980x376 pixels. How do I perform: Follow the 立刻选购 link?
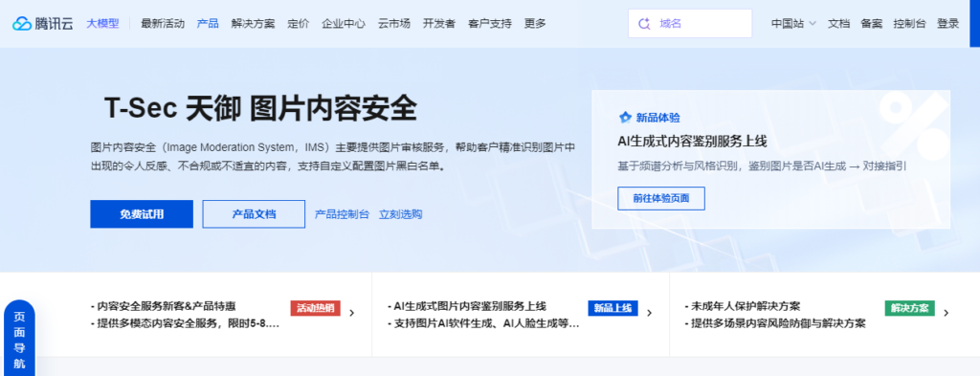[x=401, y=214]
